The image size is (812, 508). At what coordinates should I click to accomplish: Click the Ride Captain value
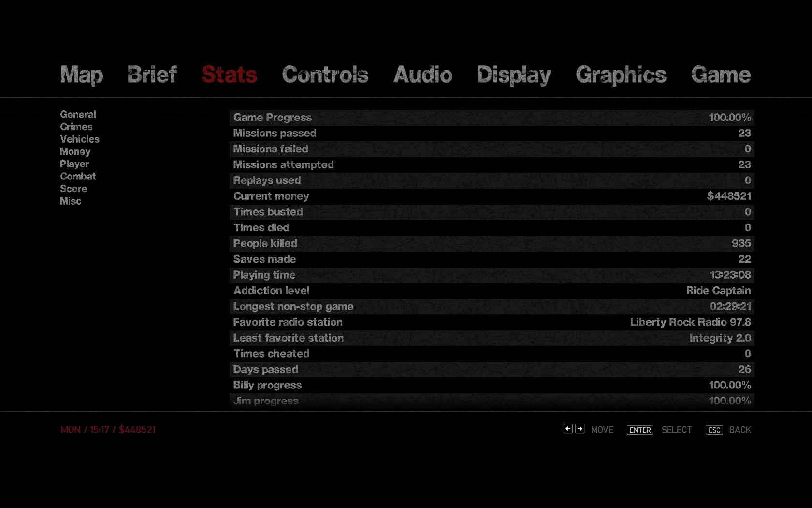click(x=719, y=291)
